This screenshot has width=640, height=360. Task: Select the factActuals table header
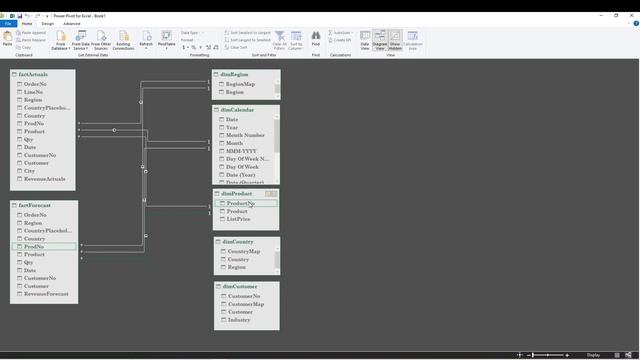coord(42,74)
